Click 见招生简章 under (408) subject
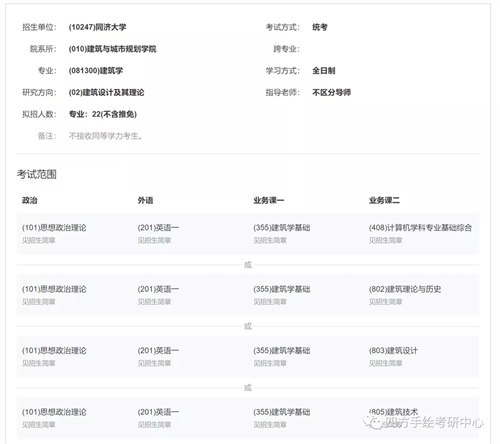Image resolution: width=500 pixels, height=444 pixels. pyautogui.click(x=386, y=240)
